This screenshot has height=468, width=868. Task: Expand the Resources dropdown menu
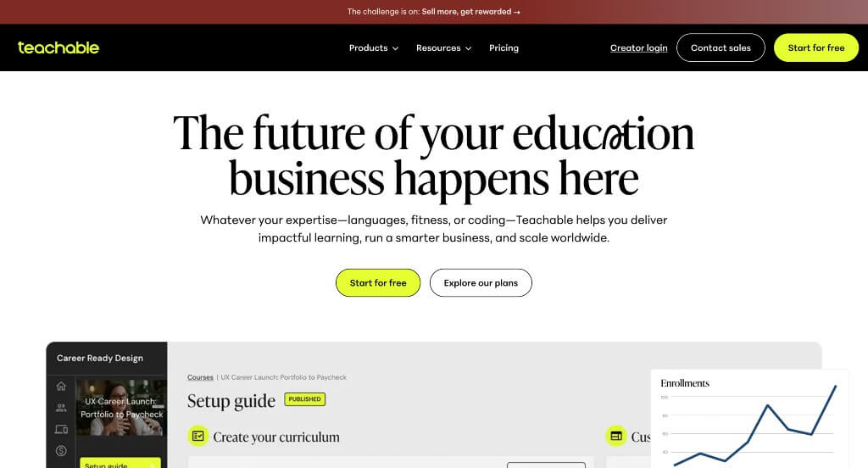click(x=443, y=48)
